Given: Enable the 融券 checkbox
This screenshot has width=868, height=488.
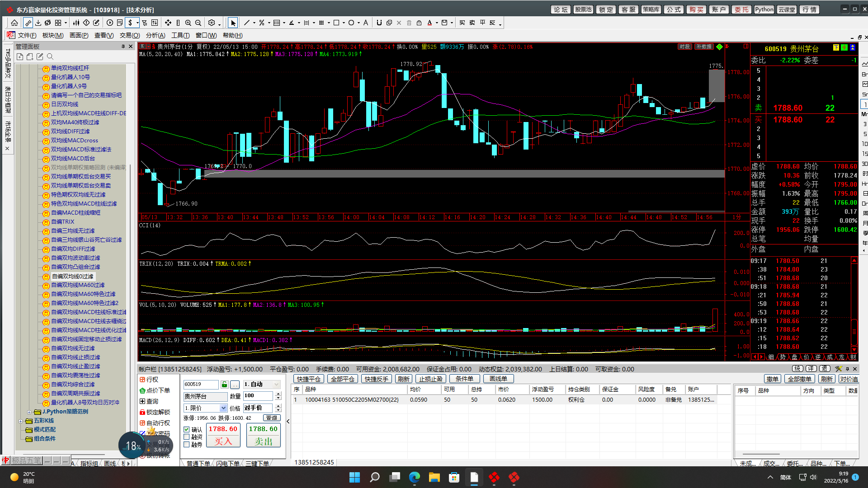Looking at the screenshot, I should tap(187, 445).
